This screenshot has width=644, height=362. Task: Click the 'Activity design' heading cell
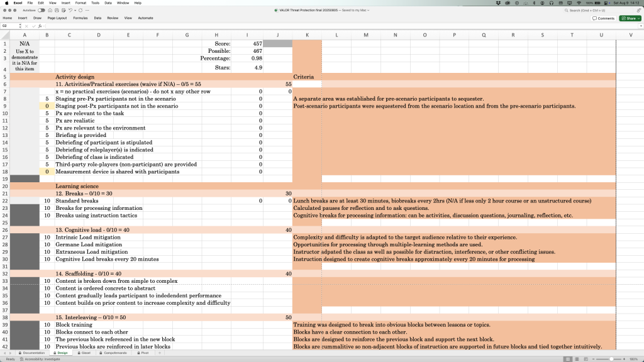[x=75, y=77]
